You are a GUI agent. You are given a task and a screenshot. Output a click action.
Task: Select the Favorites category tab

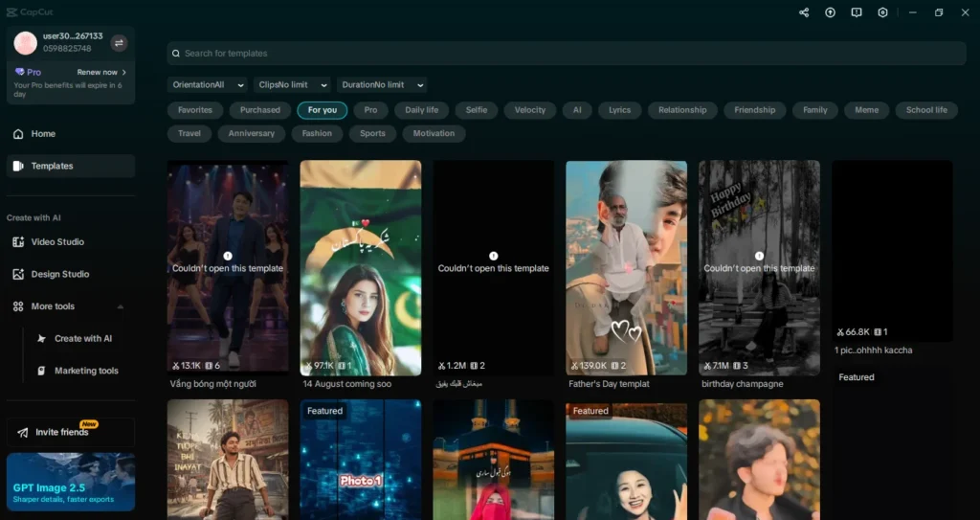tap(195, 110)
